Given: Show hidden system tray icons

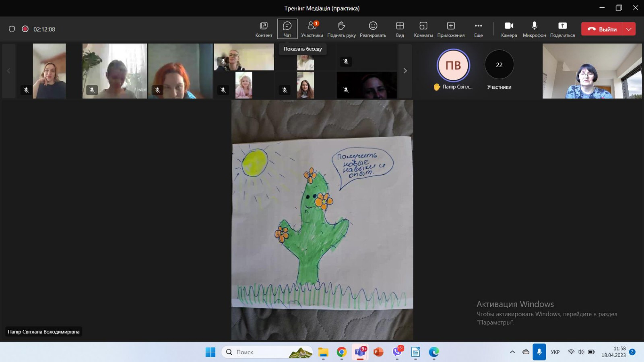Looking at the screenshot, I should [x=512, y=352].
